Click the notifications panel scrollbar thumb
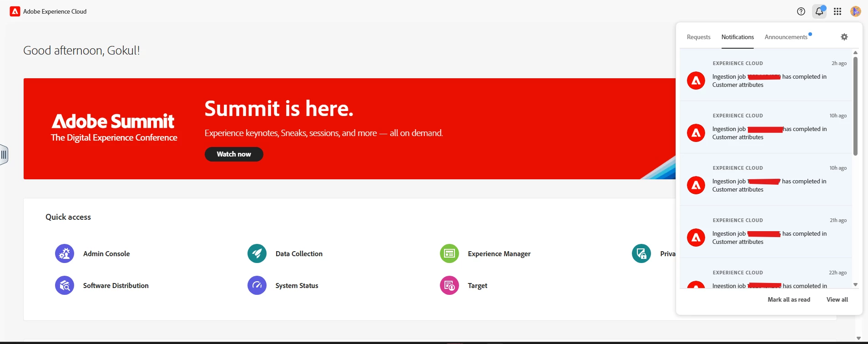The height and width of the screenshot is (344, 868). (x=855, y=106)
